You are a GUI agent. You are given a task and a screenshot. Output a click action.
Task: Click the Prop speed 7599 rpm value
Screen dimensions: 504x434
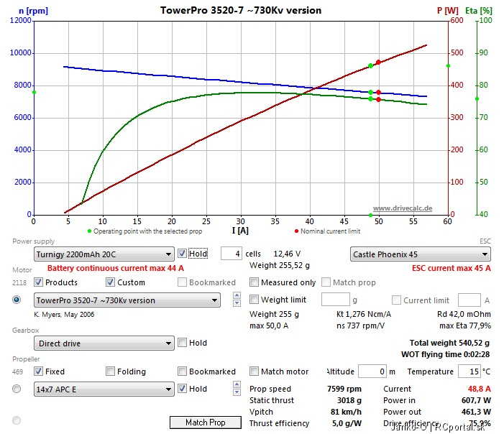click(x=344, y=389)
